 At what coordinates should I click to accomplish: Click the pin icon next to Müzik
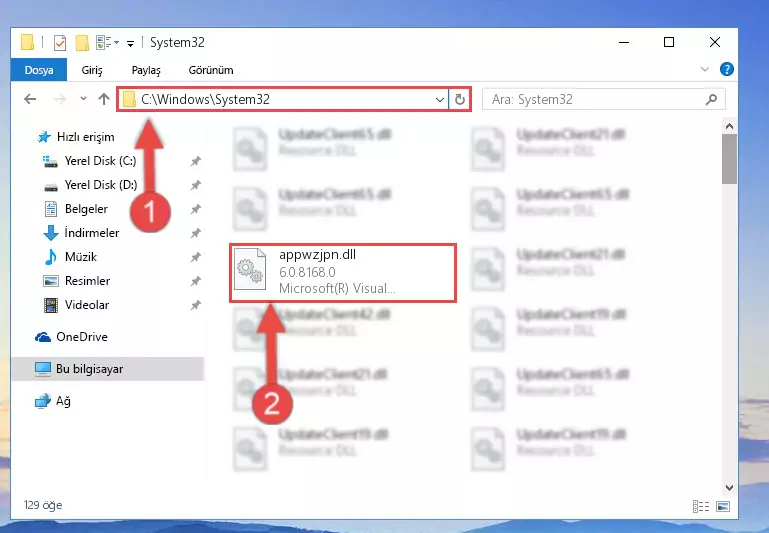[196, 257]
